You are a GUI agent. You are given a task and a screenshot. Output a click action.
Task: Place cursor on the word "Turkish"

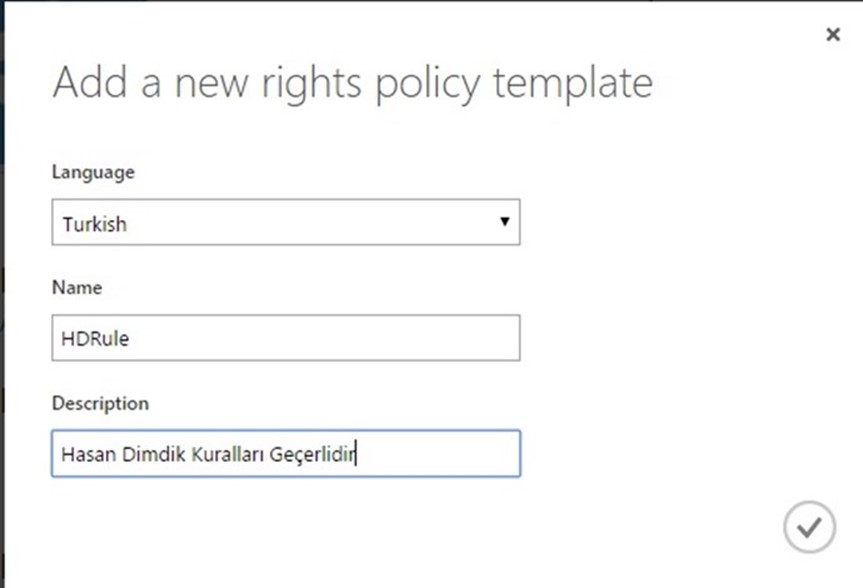(x=95, y=224)
